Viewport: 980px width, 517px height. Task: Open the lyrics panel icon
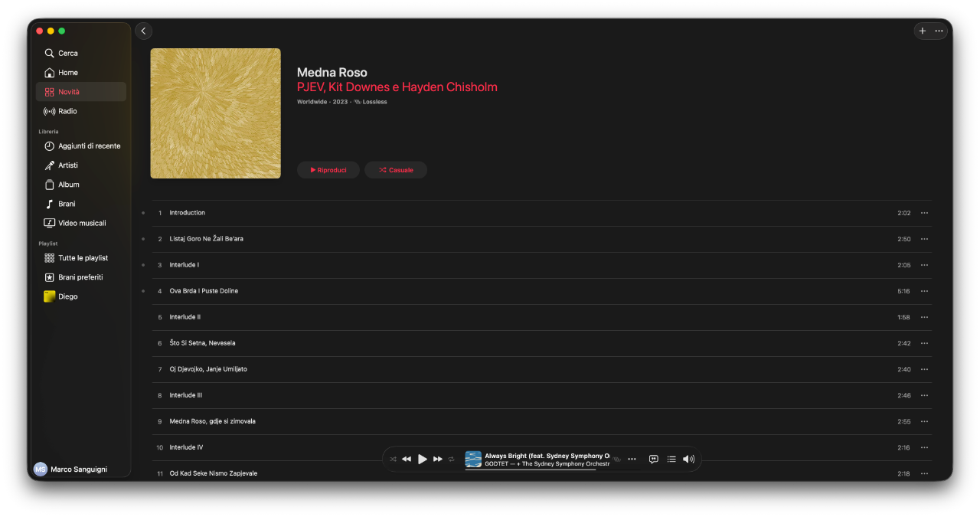click(653, 459)
